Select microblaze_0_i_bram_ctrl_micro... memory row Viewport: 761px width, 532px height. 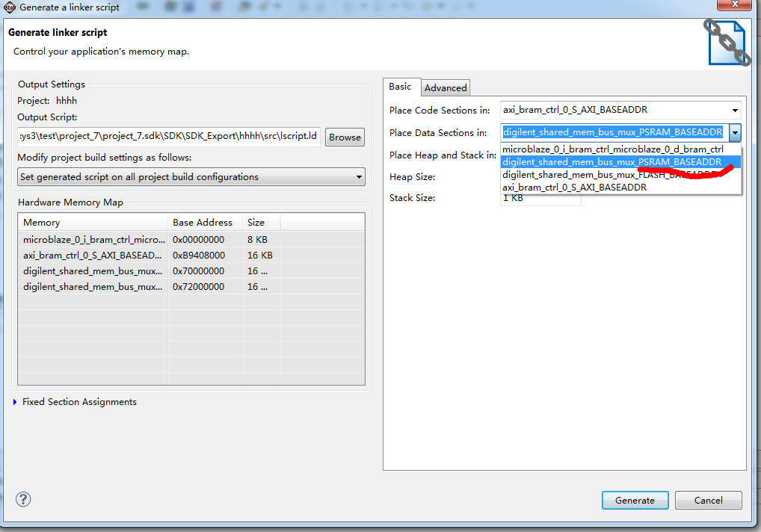click(x=191, y=240)
